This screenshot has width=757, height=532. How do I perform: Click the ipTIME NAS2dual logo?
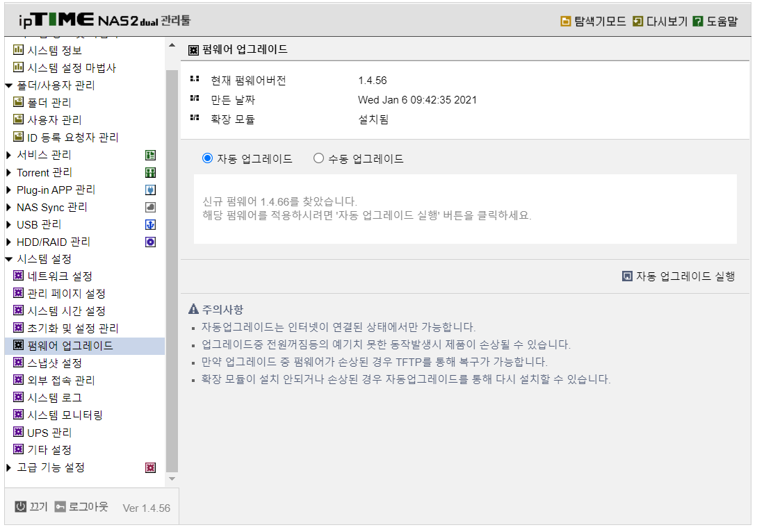[104, 19]
